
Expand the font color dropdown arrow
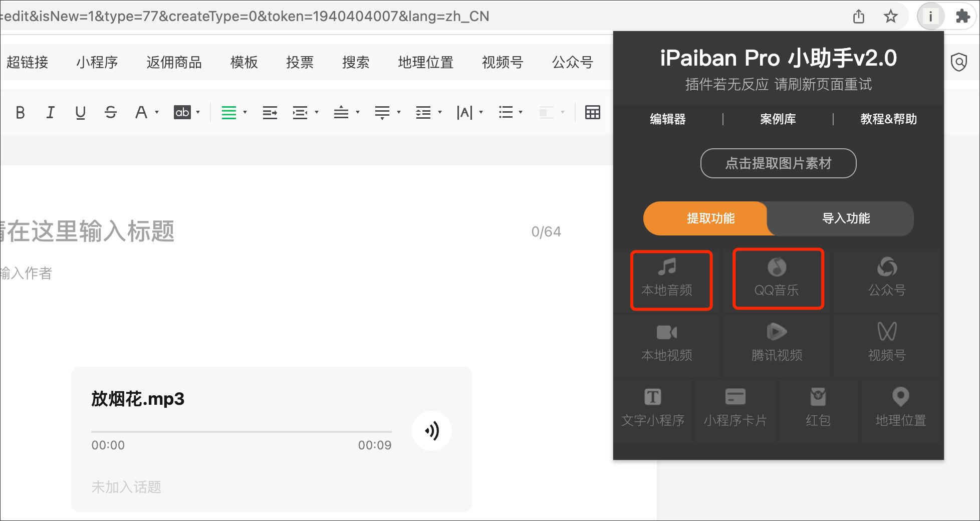pyautogui.click(x=157, y=113)
